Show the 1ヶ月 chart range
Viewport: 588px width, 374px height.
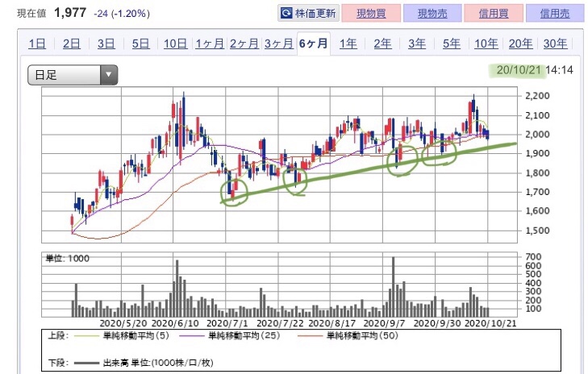(x=210, y=44)
